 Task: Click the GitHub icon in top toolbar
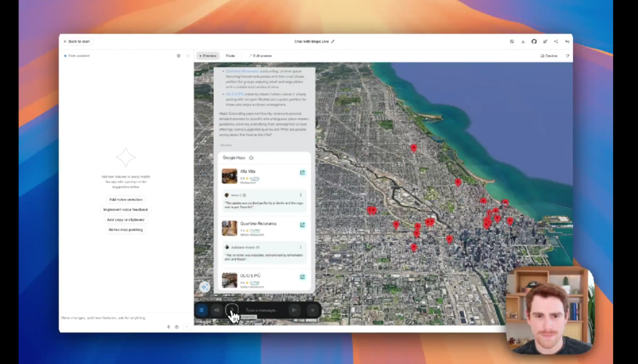534,41
